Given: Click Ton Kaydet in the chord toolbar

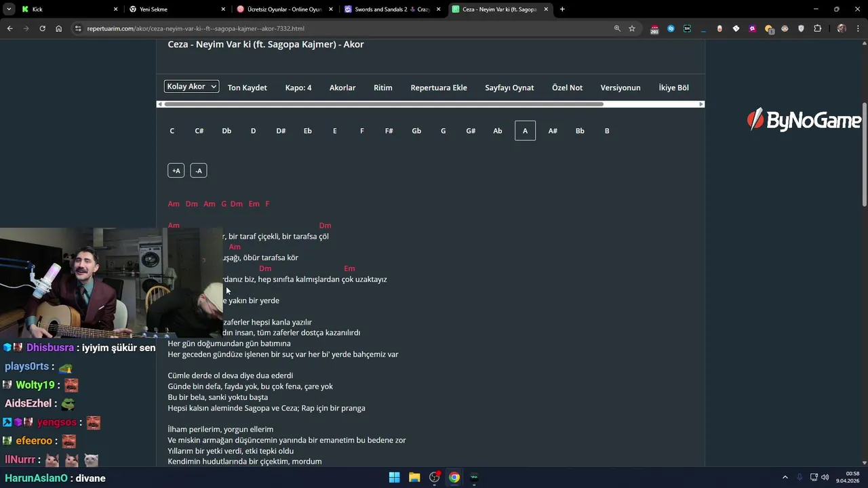Looking at the screenshot, I should pyautogui.click(x=247, y=87).
